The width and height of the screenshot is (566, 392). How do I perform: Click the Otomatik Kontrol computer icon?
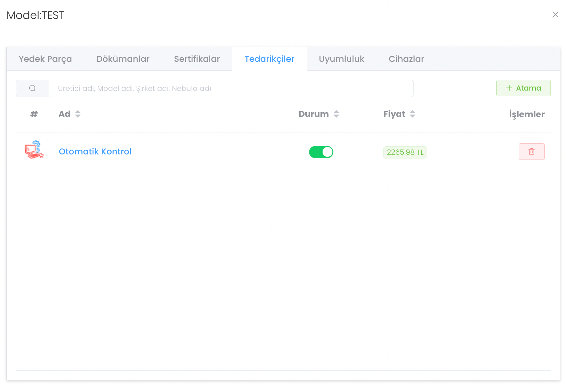coord(34,150)
